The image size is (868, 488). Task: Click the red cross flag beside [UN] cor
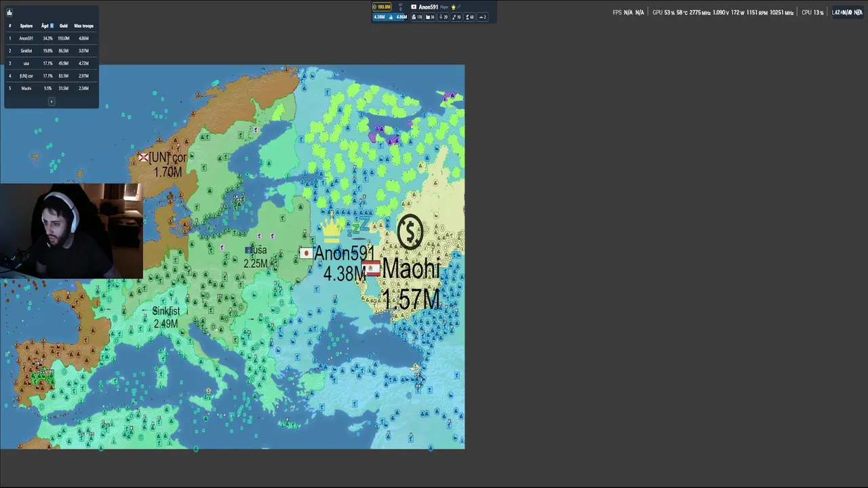coord(143,157)
